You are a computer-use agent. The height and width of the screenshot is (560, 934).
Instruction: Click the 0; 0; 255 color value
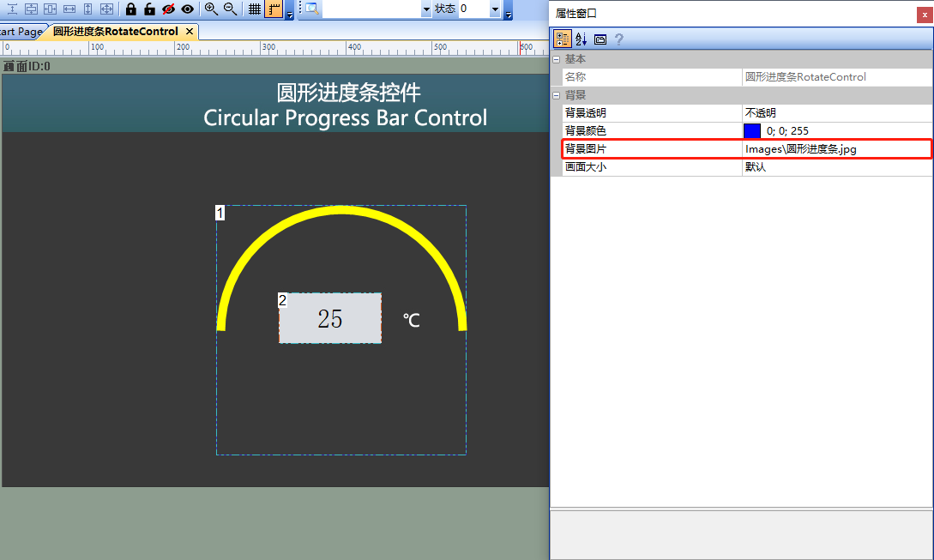point(787,131)
